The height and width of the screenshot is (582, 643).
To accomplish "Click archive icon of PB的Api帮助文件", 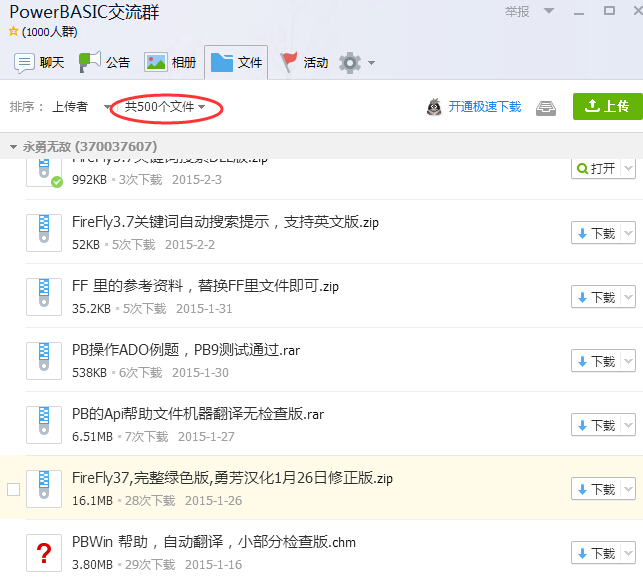I will coord(44,425).
